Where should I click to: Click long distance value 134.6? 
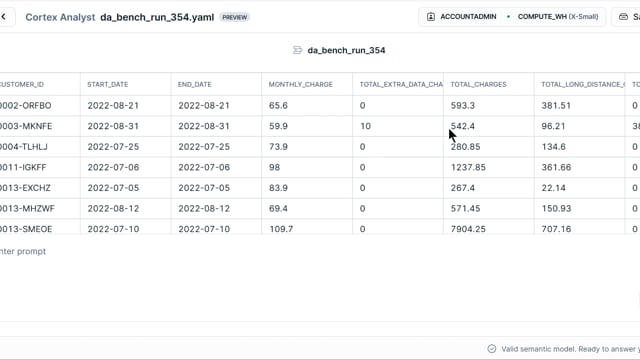(x=553, y=147)
